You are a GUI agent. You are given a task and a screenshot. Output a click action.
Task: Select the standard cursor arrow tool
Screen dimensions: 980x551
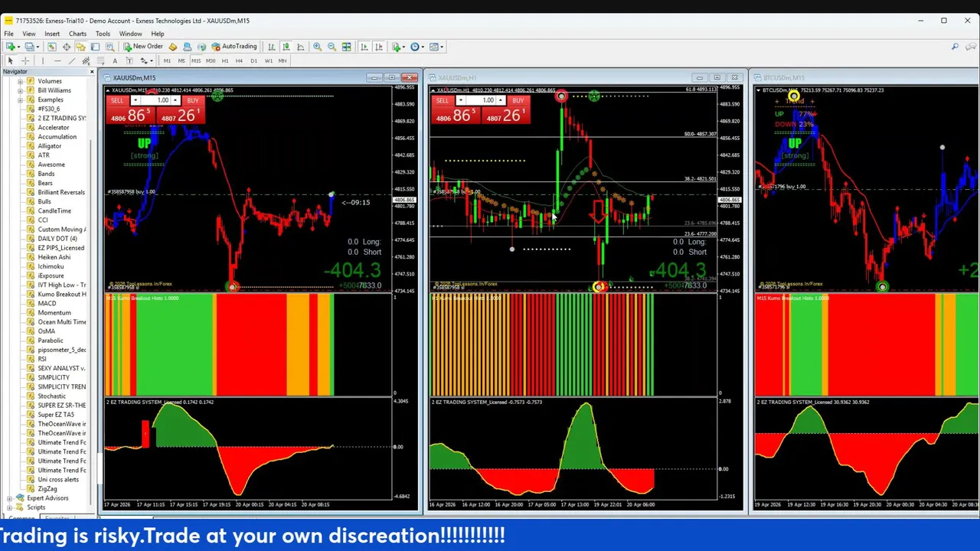click(x=11, y=61)
